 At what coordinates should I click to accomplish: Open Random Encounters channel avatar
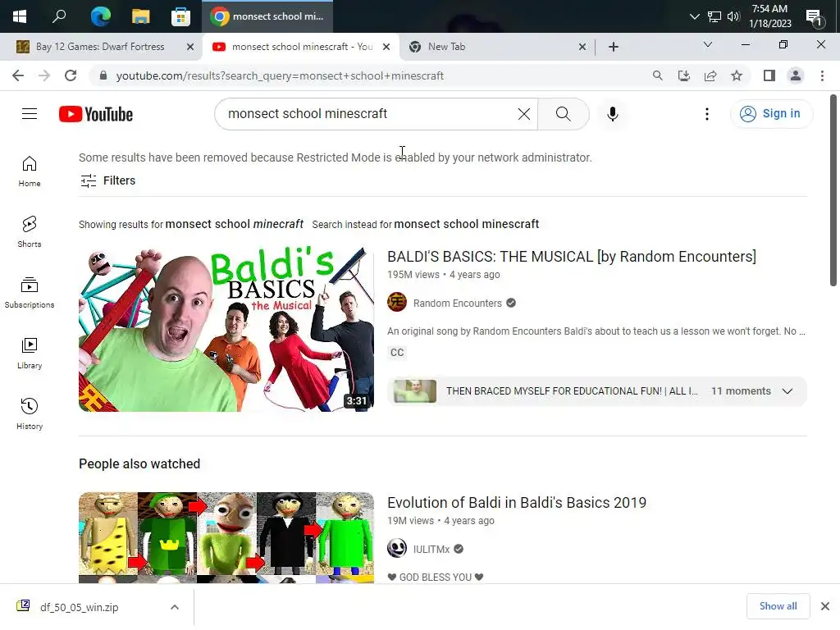click(397, 302)
